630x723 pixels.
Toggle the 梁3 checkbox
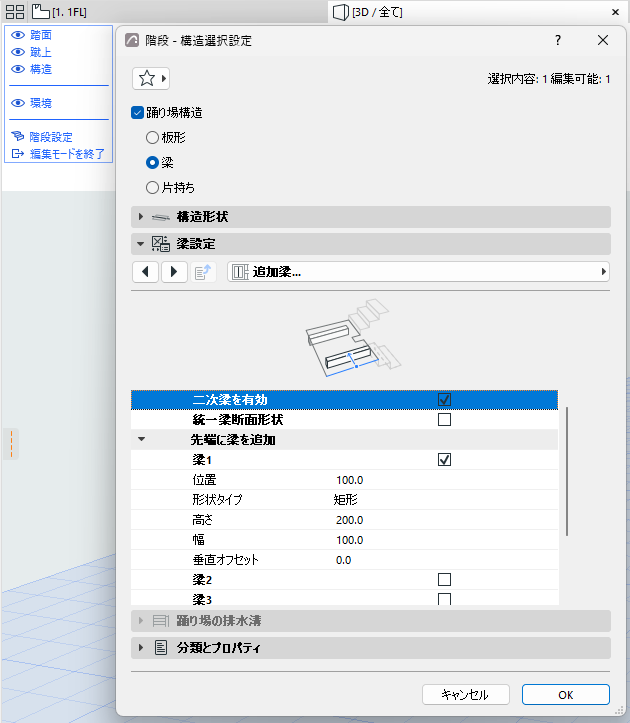(445, 599)
